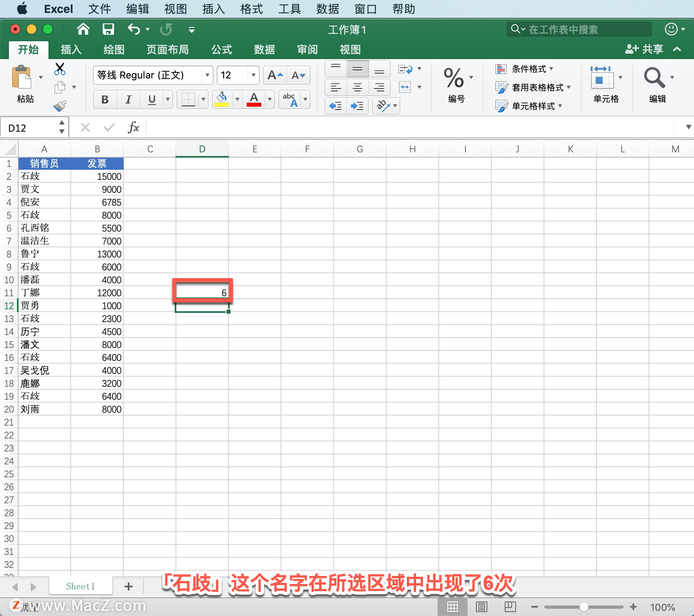Click the borders icon

188,99
